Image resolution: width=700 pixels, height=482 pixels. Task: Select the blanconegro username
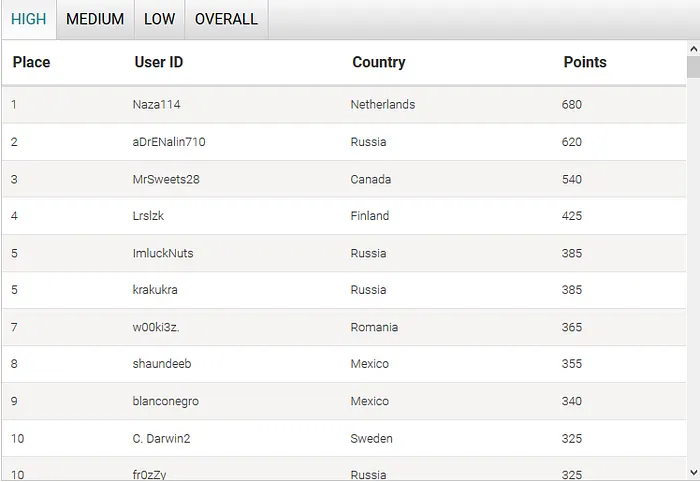click(x=165, y=401)
